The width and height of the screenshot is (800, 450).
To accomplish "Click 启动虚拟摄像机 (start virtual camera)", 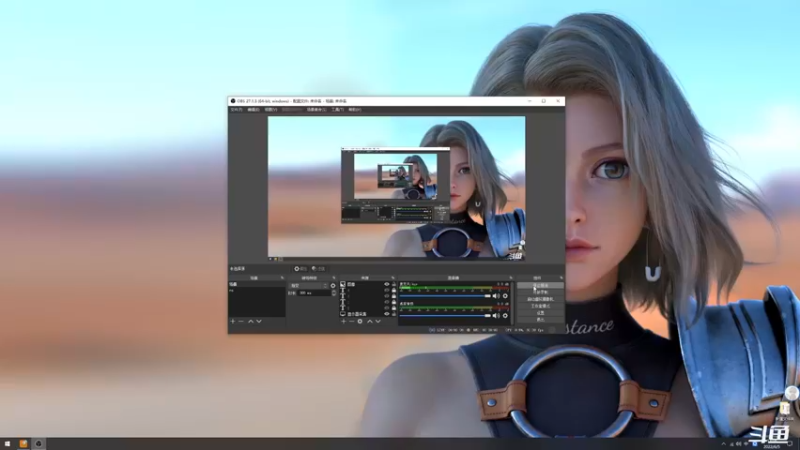I will [x=540, y=299].
